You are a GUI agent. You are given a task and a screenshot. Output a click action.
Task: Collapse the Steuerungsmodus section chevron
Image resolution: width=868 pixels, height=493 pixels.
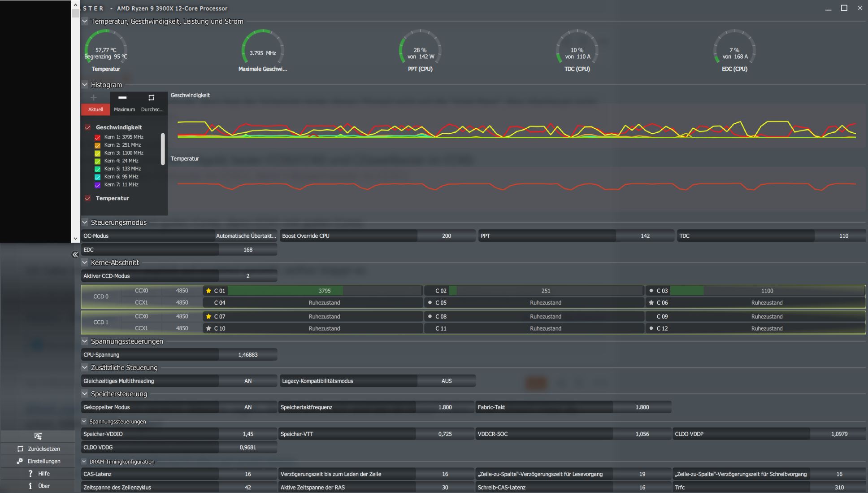[x=85, y=222]
